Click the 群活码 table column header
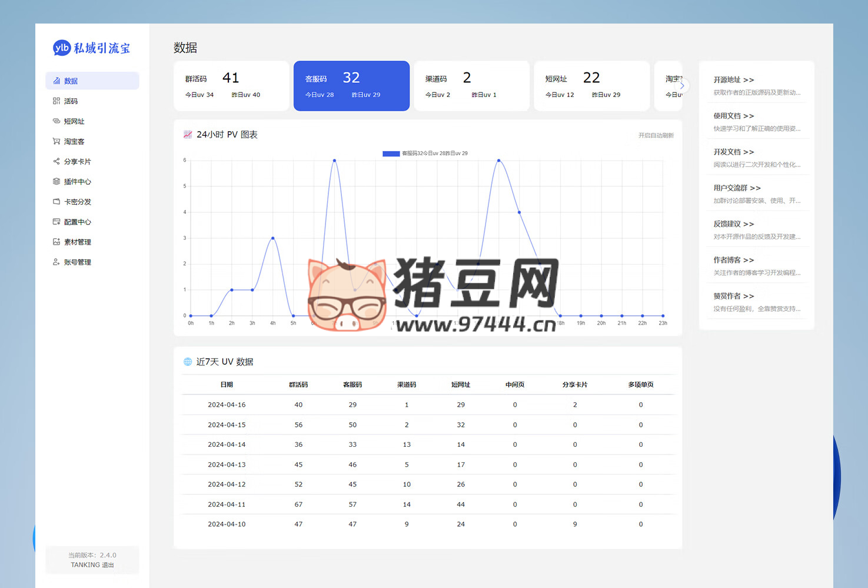The width and height of the screenshot is (868, 588). 298,385
